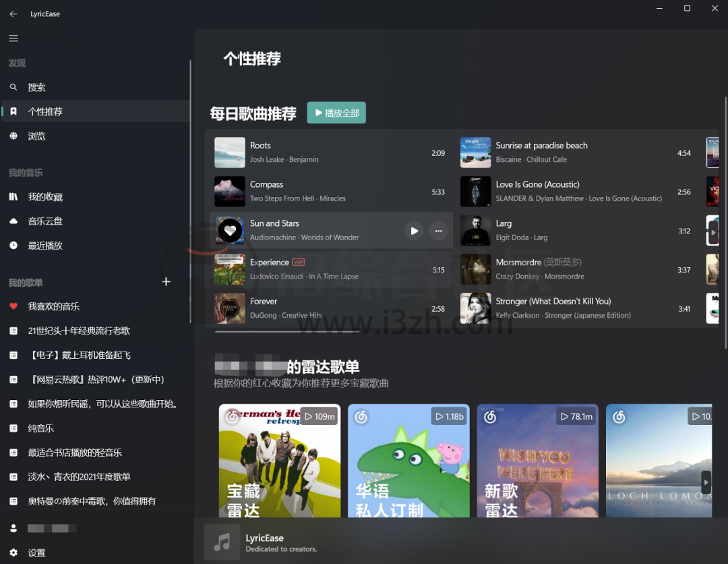Open artist Kelly Clarkson link

click(x=517, y=316)
